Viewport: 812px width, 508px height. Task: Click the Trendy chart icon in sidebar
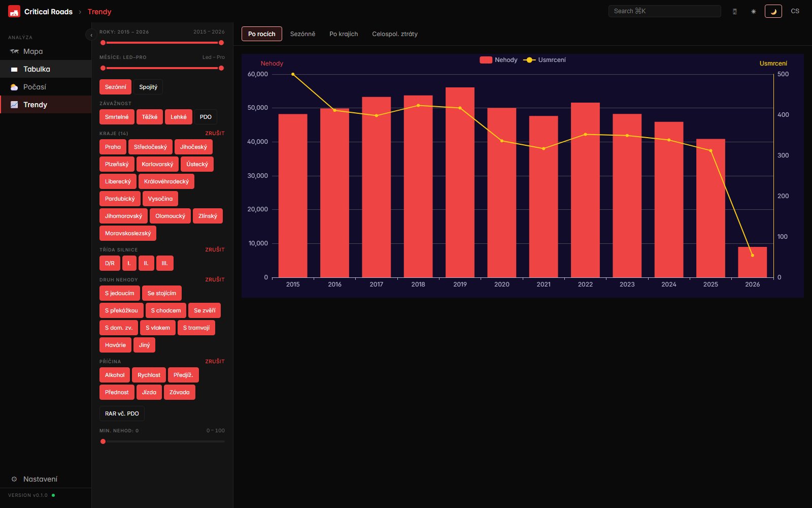click(14, 105)
